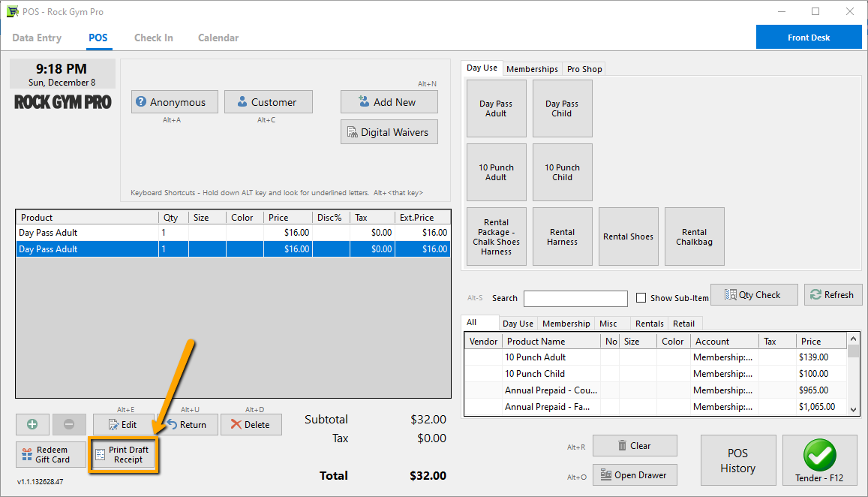Open Digital Waivers

click(x=389, y=132)
